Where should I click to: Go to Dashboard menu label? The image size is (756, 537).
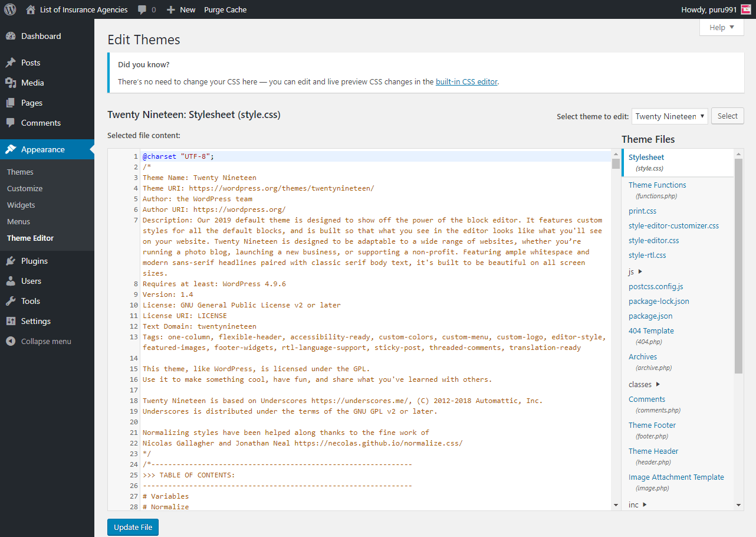pyautogui.click(x=41, y=36)
